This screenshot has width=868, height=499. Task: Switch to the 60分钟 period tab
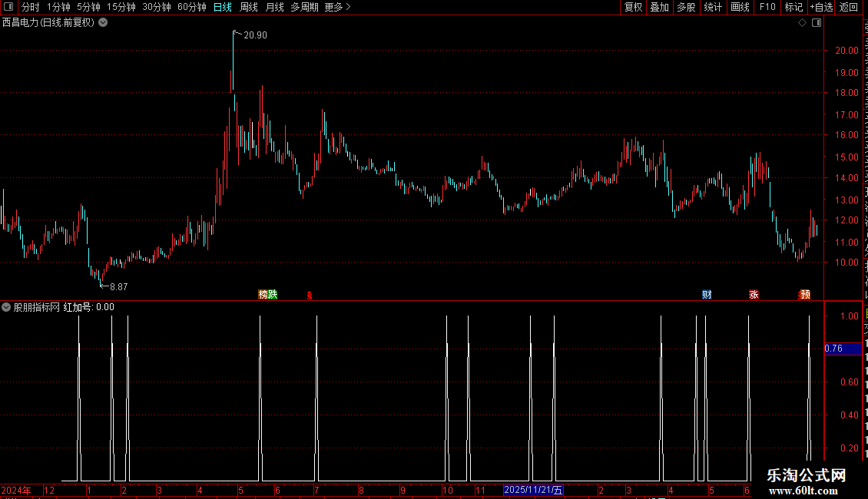(191, 7)
